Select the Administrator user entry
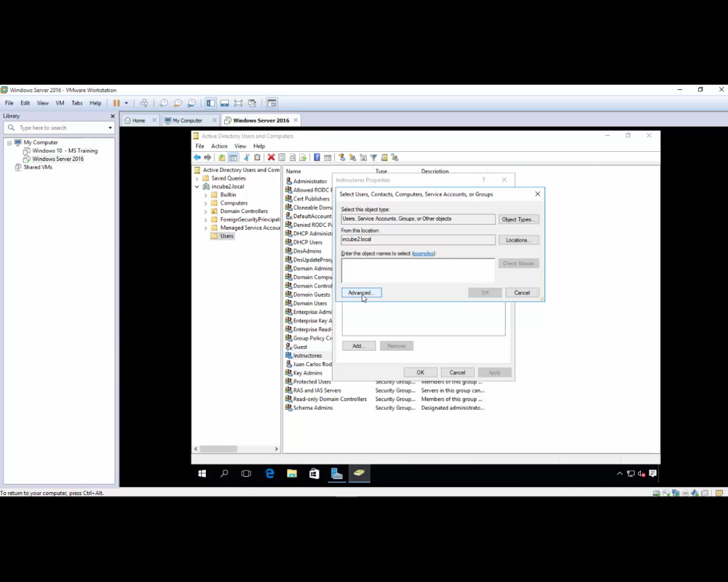This screenshot has height=582, width=728. pos(310,181)
